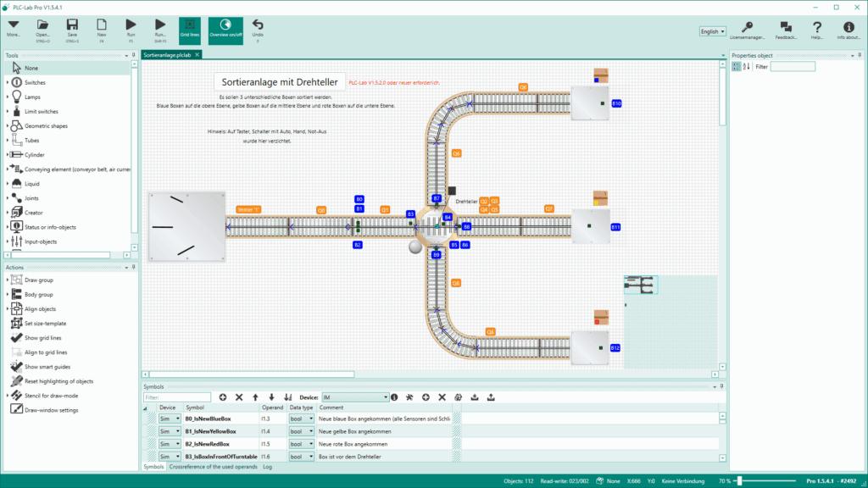The image size is (868, 488).
Task: Open Info about icon
Action: coord(848,30)
